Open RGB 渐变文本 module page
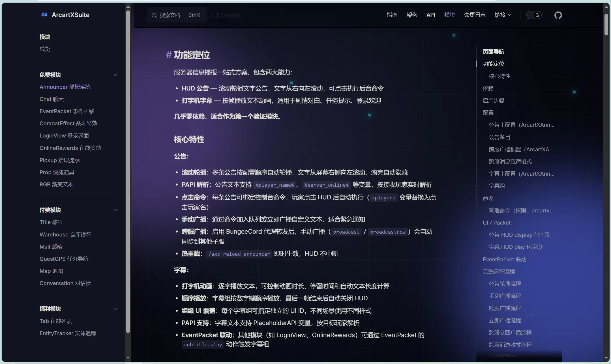 pyautogui.click(x=56, y=184)
